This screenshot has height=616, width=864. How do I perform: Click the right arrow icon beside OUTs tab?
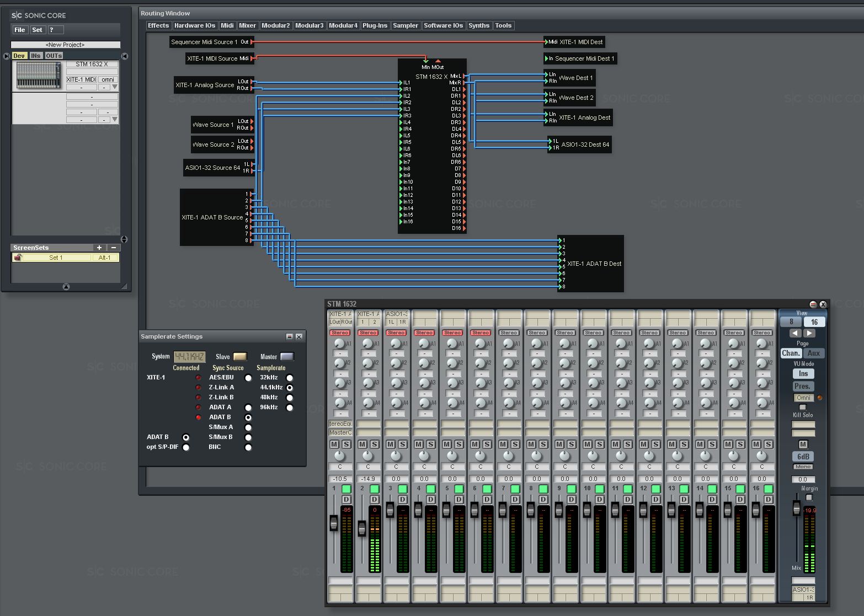125,56
